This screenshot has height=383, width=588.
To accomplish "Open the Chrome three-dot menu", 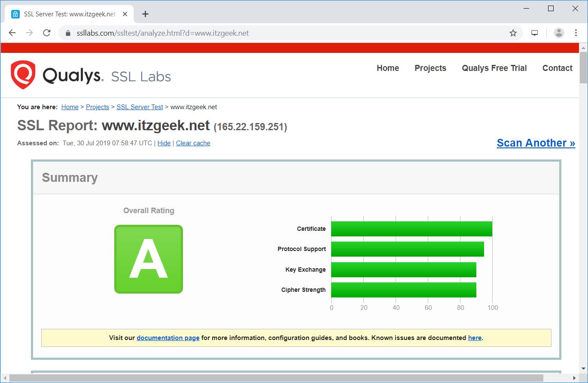I will click(576, 33).
